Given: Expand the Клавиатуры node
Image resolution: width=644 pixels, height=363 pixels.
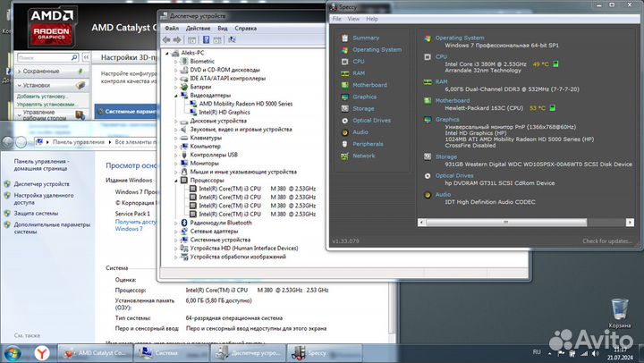Looking at the screenshot, I should coord(176,138).
